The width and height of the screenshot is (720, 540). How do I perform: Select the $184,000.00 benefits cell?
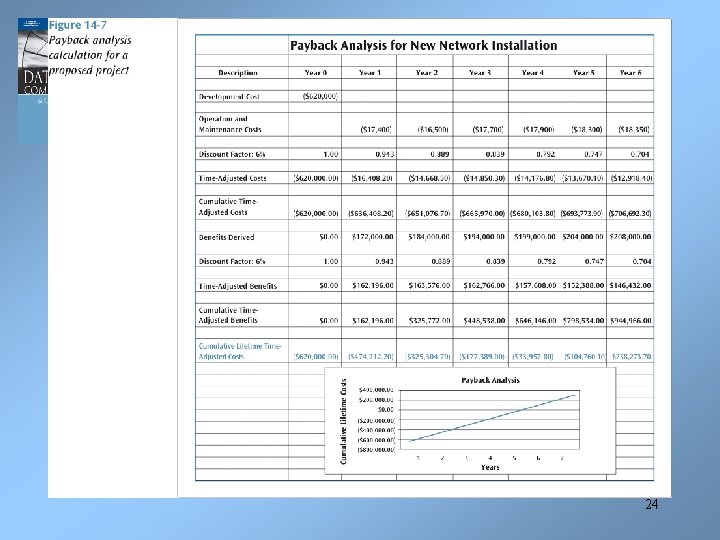click(429, 237)
